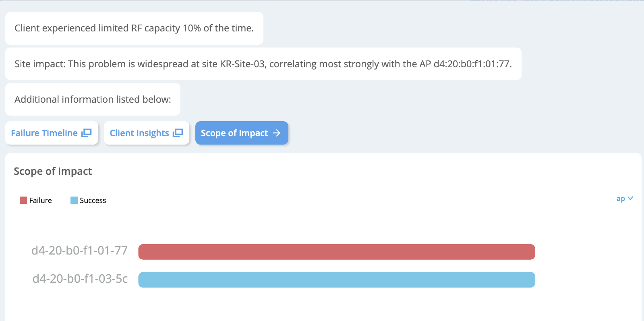Select the red failure bar for d4-20-b0-f1-01-77
Image resolution: width=644 pixels, height=321 pixels.
(336, 252)
